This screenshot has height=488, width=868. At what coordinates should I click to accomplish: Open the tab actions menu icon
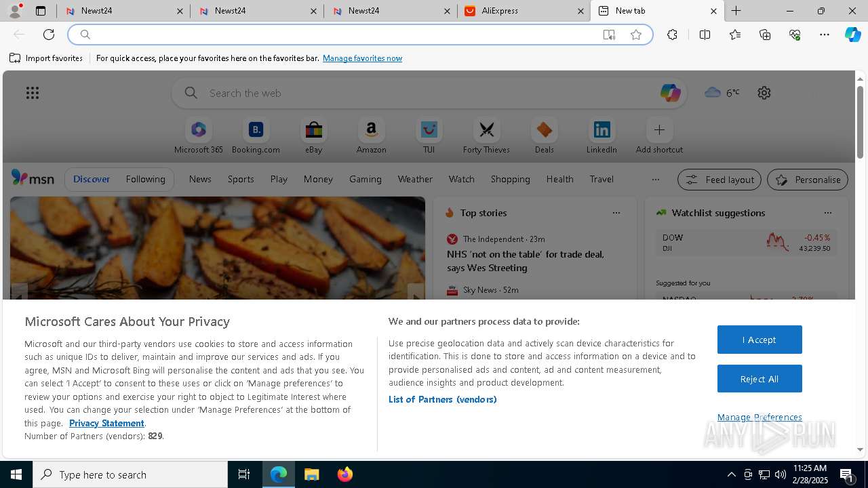pyautogui.click(x=41, y=11)
